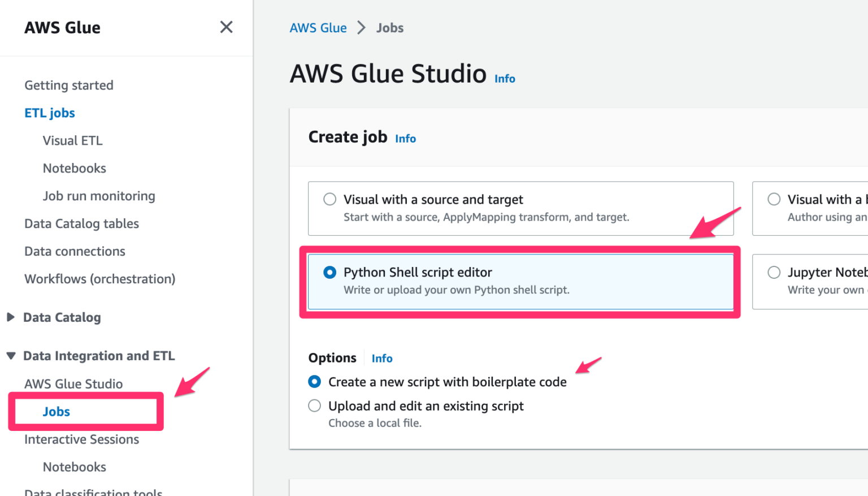Viewport: 868px width, 496px height.
Task: Open the AWS Glue breadcrumb link
Action: click(x=318, y=27)
